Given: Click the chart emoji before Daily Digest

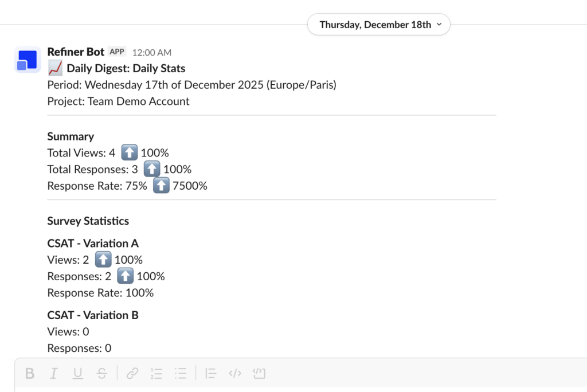Looking at the screenshot, I should [55, 69].
